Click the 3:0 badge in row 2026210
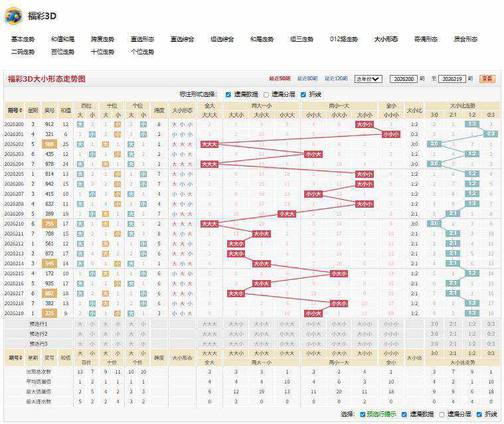The height and width of the screenshot is (424, 504). tap(434, 223)
